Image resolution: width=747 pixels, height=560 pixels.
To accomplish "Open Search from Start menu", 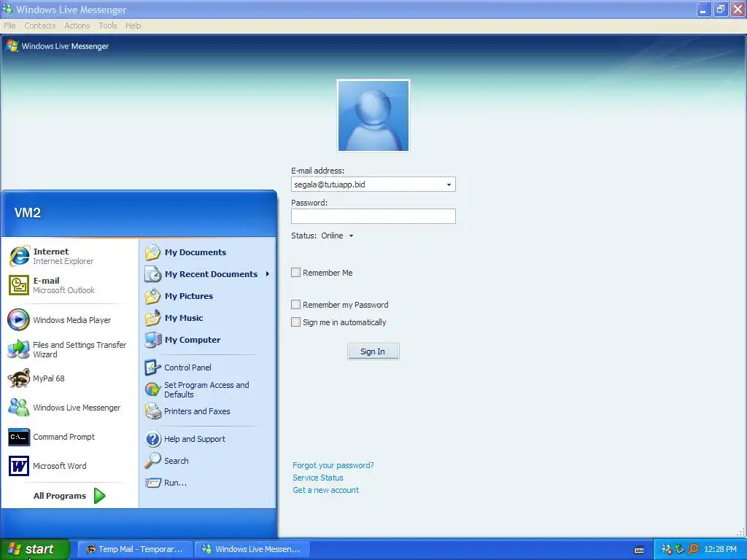I will pyautogui.click(x=167, y=461).
